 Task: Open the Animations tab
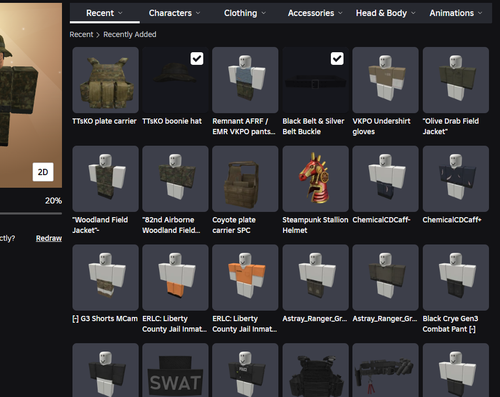[x=456, y=13]
